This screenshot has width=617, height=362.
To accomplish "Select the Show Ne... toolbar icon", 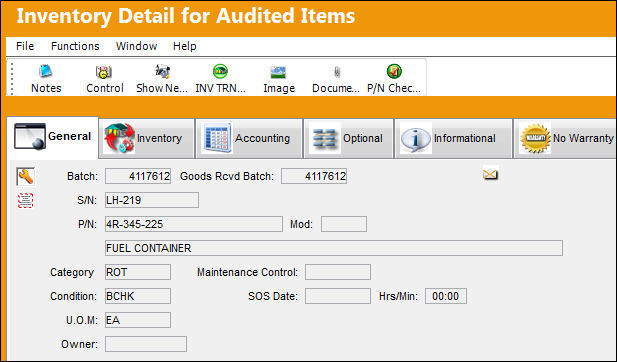I will coord(162,72).
